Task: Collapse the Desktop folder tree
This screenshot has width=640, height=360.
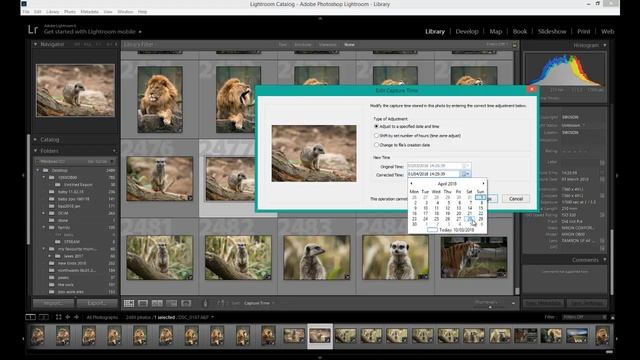Action: click(x=38, y=170)
